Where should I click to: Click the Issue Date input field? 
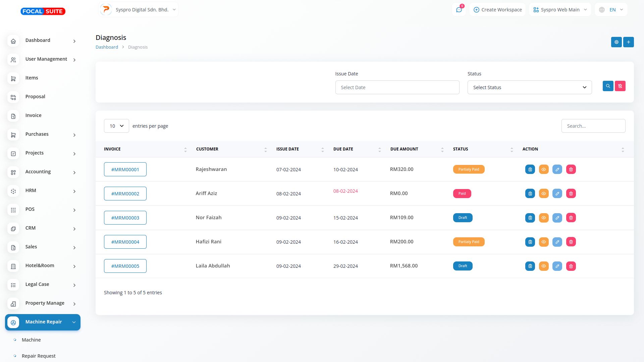coord(397,87)
